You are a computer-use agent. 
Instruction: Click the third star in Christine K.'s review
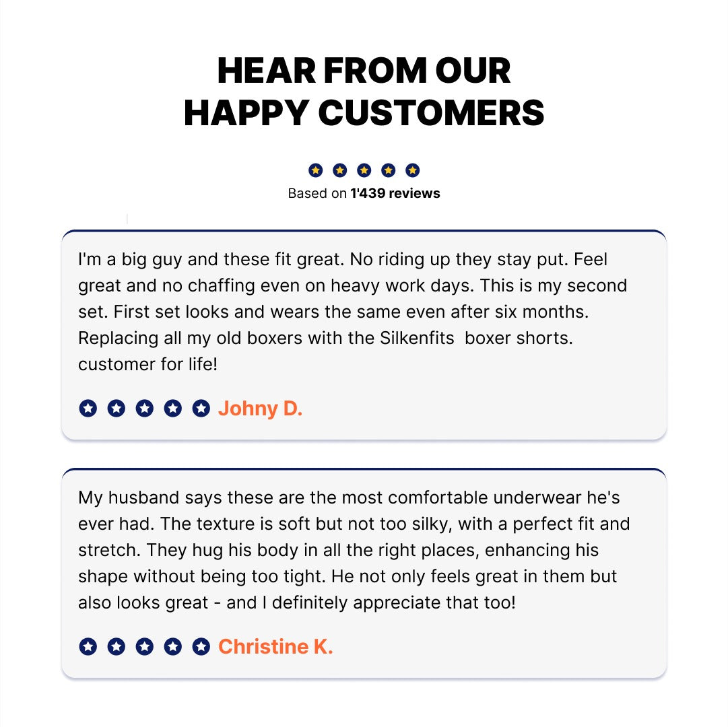pos(145,647)
